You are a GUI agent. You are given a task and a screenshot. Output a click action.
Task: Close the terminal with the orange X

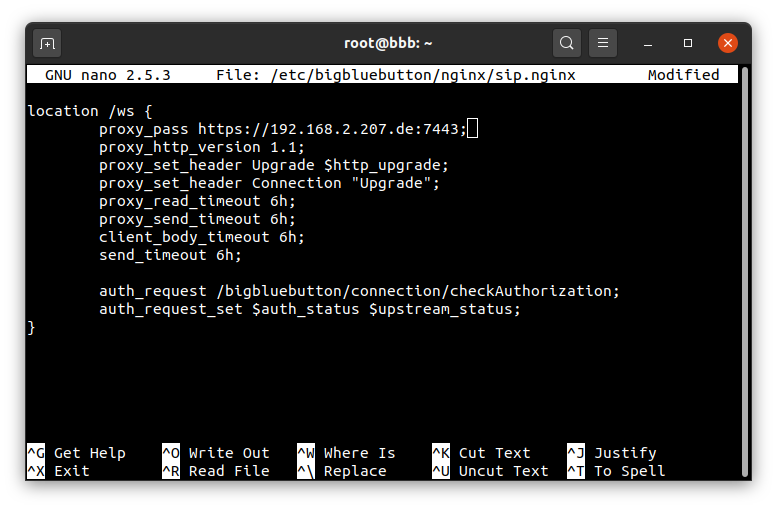727,43
